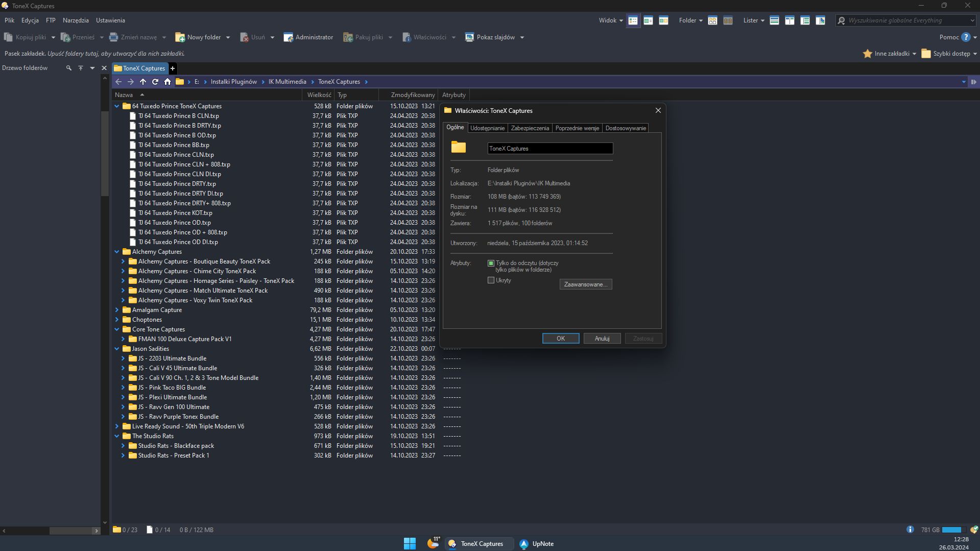
Task: Click Nowy folder to create a folder
Action: click(x=198, y=37)
